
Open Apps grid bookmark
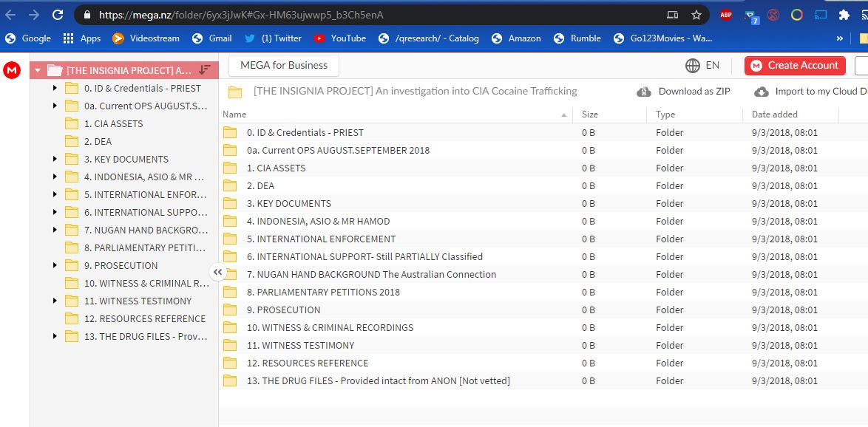81,38
